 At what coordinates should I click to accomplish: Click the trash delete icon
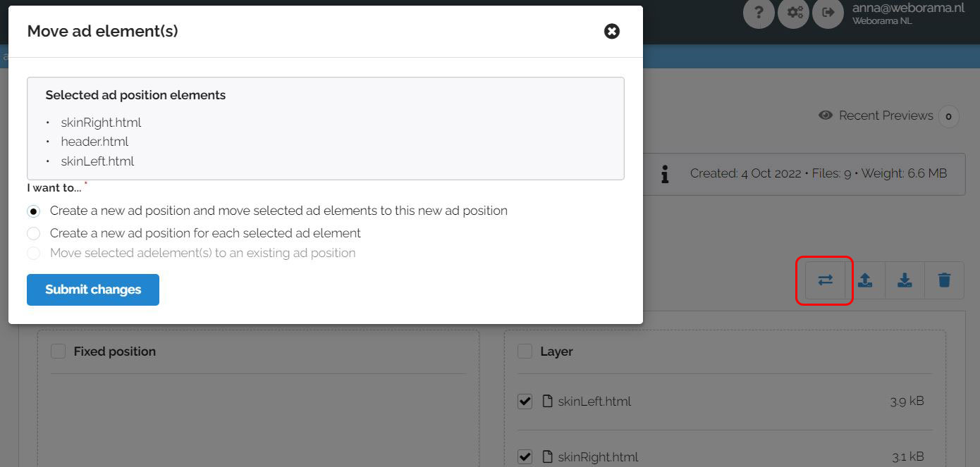pos(944,280)
